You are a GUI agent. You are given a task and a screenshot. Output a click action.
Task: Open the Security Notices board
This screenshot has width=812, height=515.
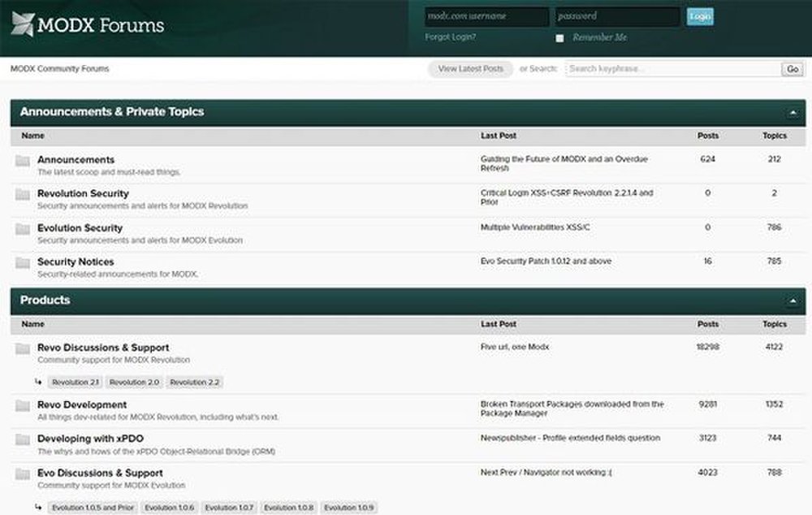pos(76,262)
